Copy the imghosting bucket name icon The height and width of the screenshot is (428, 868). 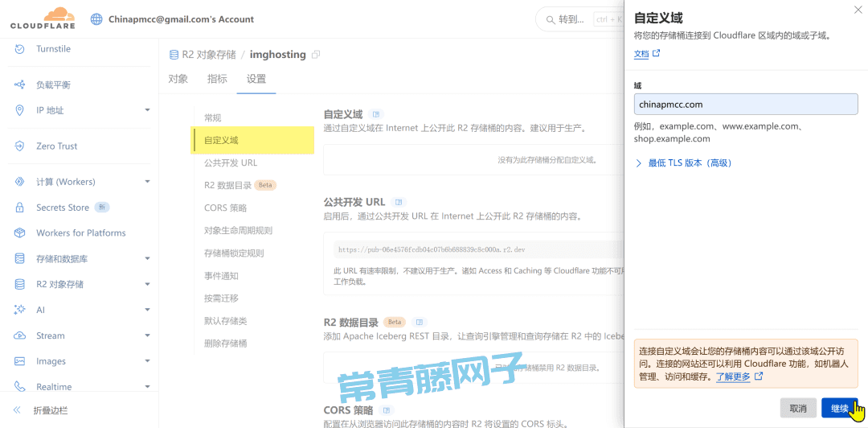coord(316,55)
